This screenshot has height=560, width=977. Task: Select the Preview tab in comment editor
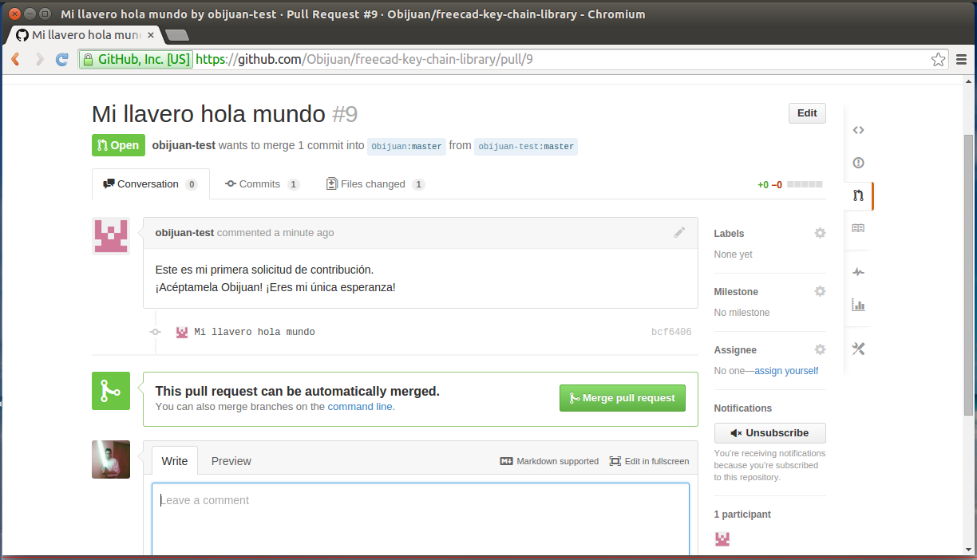(x=231, y=461)
